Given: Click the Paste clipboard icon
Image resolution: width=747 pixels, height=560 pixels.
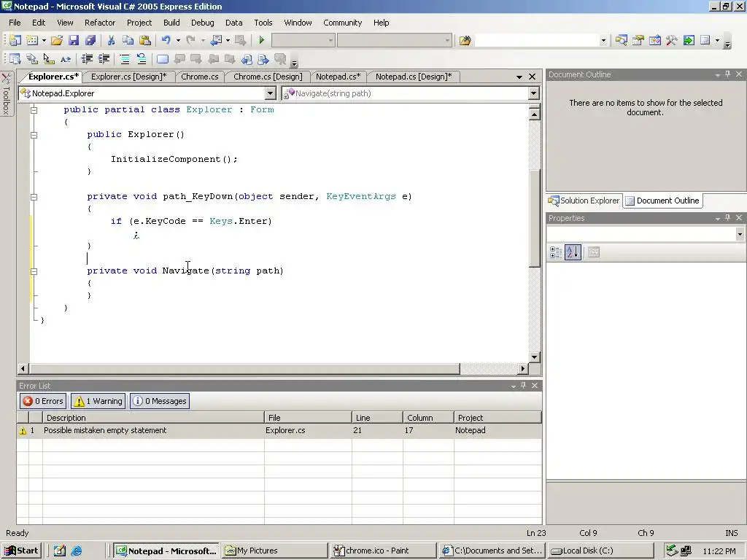Looking at the screenshot, I should [x=145, y=41].
